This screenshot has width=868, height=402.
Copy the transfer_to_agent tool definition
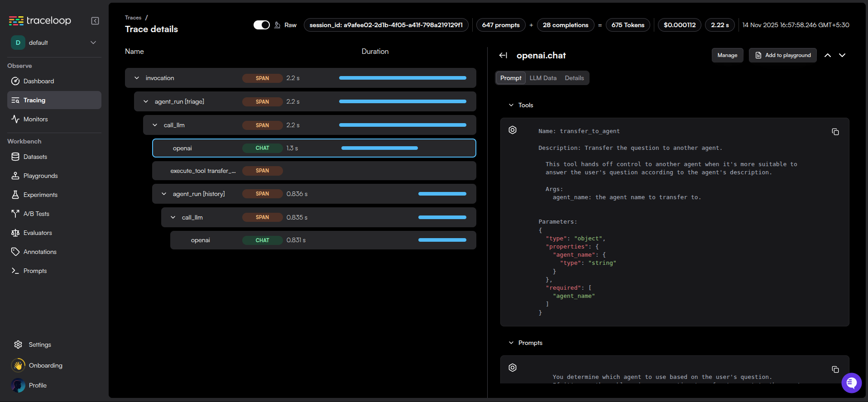tap(835, 132)
